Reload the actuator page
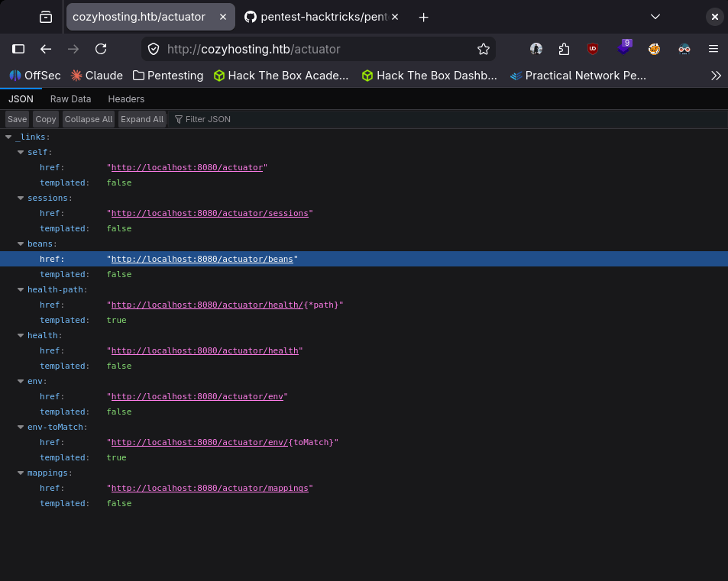Screen dimensions: 728x581 pyautogui.click(x=101, y=49)
